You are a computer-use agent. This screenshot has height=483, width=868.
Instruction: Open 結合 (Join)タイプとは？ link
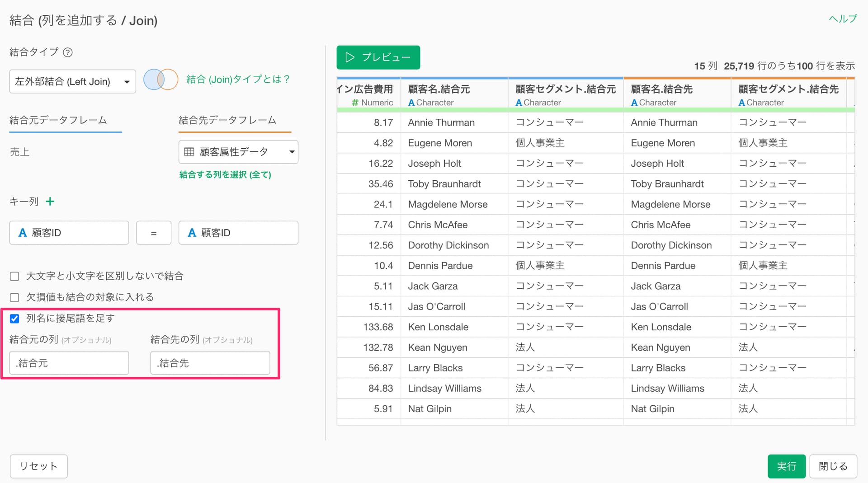238,80
